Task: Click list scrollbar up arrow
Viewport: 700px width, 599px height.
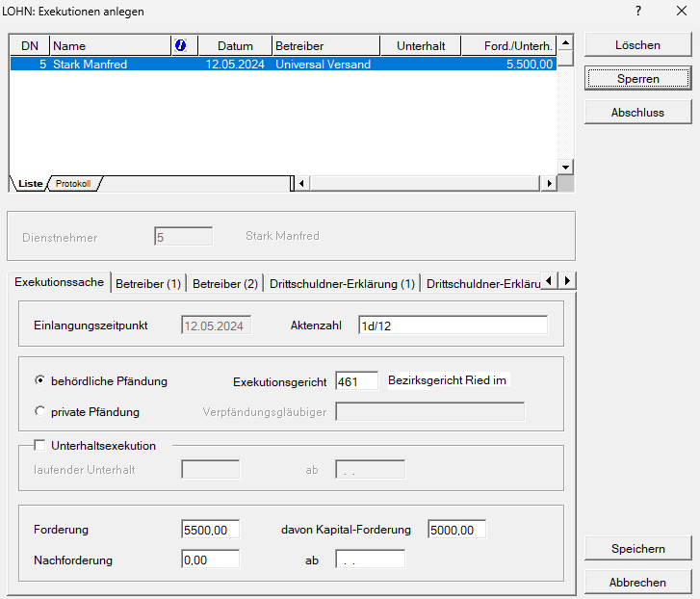Action: [x=566, y=43]
